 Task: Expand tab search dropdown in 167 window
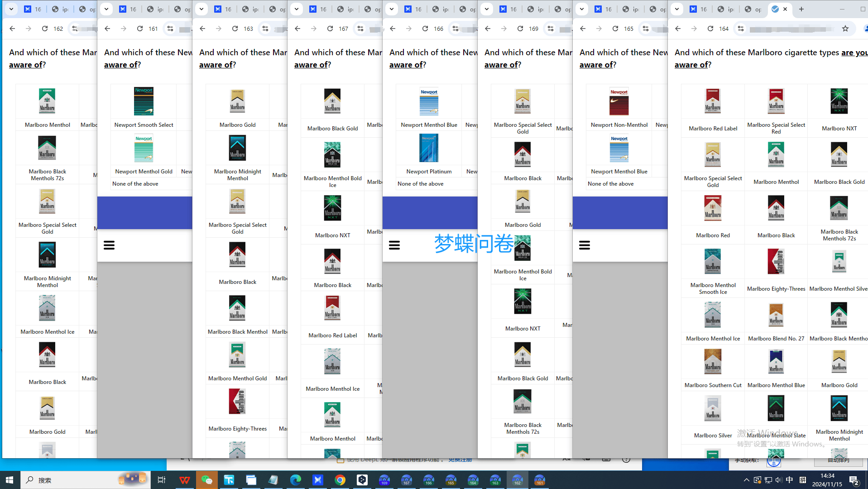tap(297, 9)
